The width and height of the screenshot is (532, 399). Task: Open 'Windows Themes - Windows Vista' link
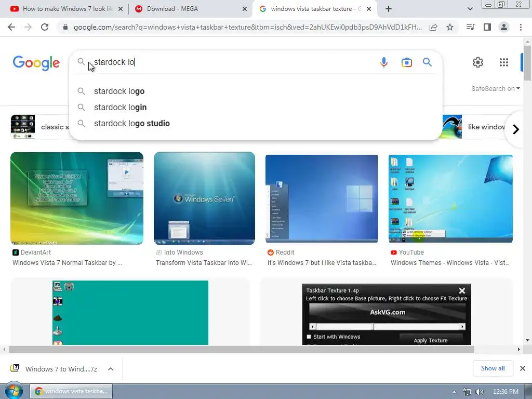[450, 262]
